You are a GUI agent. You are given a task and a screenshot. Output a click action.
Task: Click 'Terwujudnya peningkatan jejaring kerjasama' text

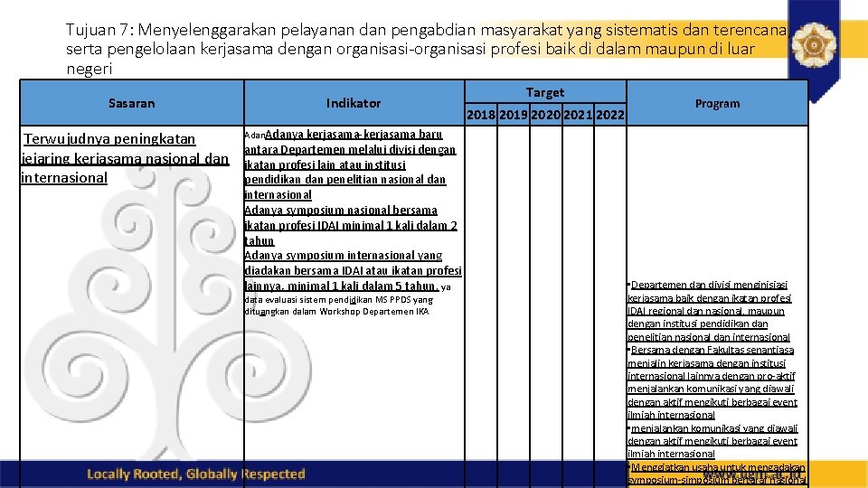point(125,158)
